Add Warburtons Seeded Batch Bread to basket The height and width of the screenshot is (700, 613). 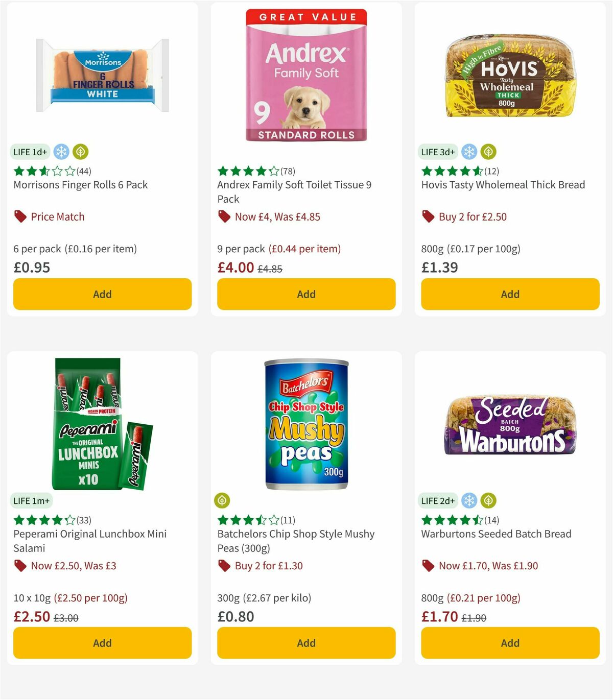click(x=510, y=643)
